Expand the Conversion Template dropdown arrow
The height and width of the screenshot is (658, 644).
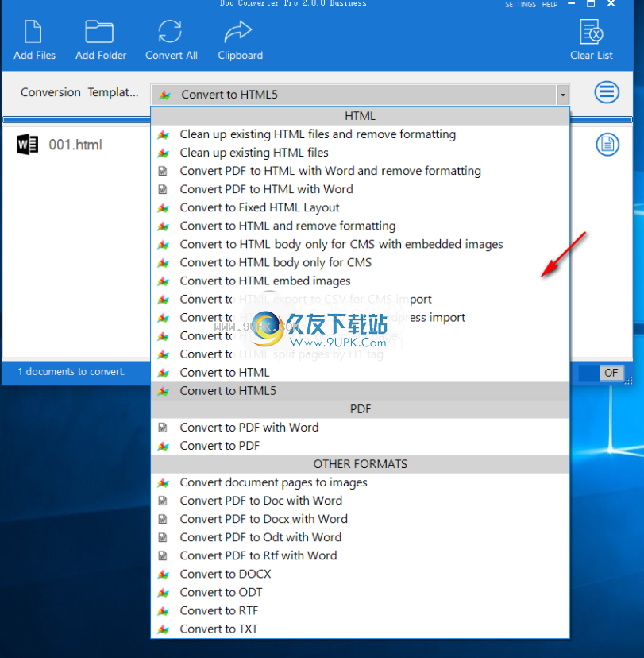tap(563, 95)
